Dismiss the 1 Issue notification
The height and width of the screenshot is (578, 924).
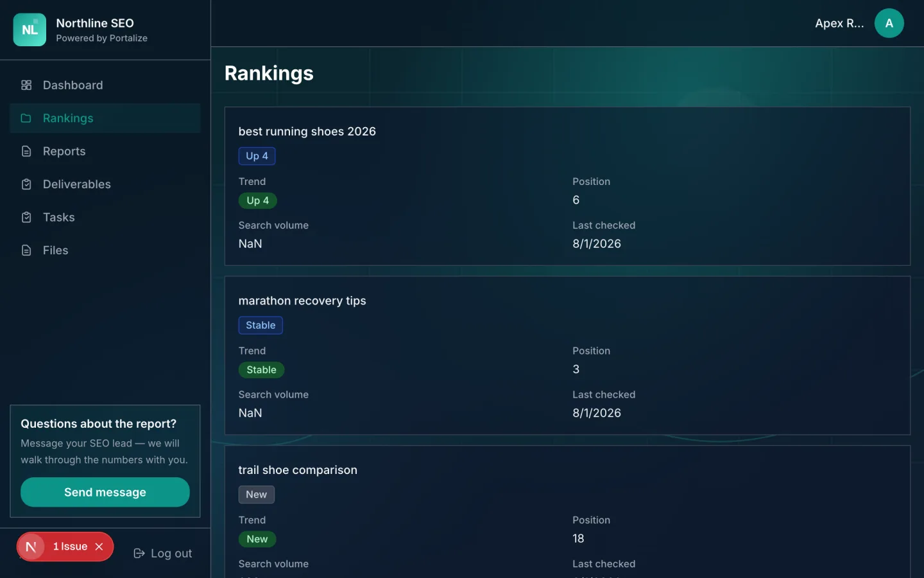click(x=99, y=547)
